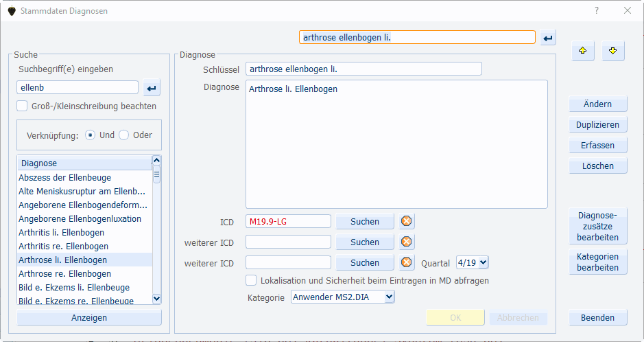Click the 'Duplizieren' button
This screenshot has height=342, width=644.
(597, 124)
